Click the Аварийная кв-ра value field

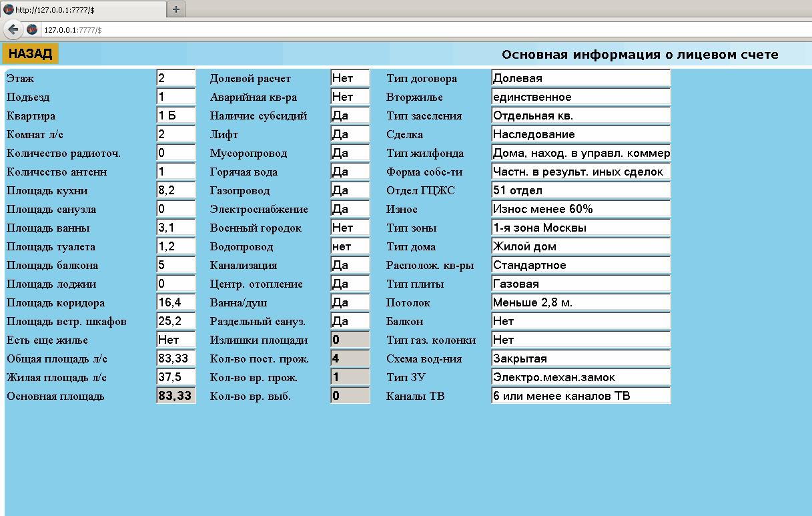(x=350, y=97)
